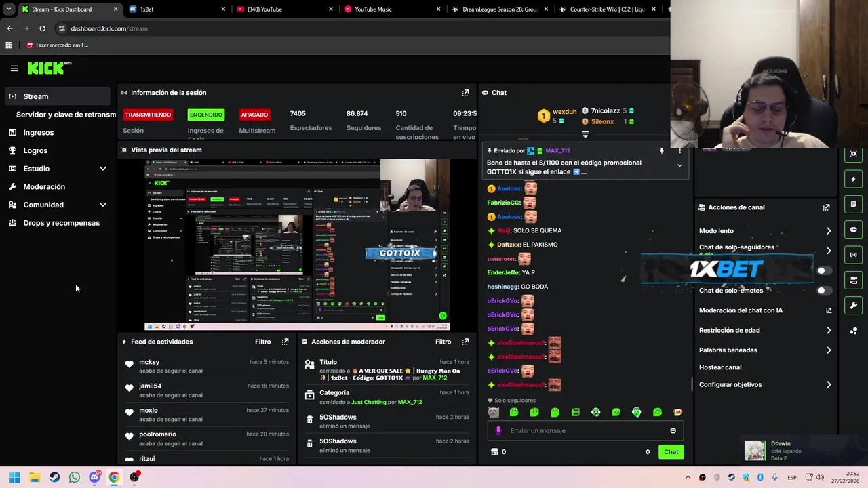Click the lightning bolt sidebar icon
The image size is (868, 488).
[x=853, y=180]
